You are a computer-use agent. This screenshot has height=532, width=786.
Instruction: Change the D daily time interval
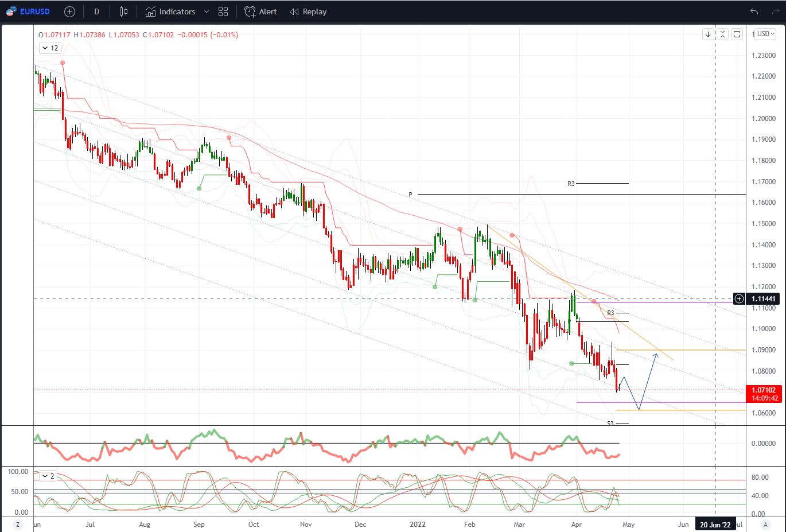(96, 11)
